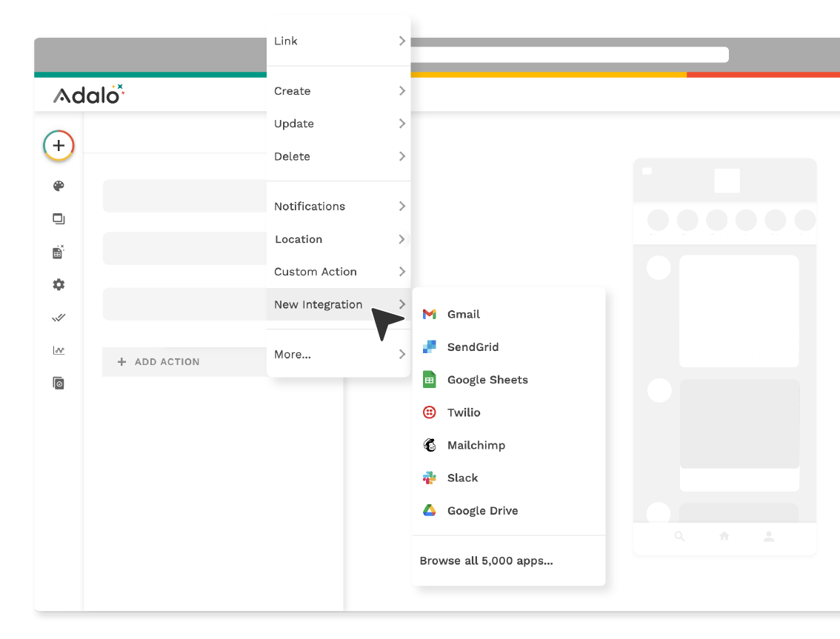The width and height of the screenshot is (840, 639).
Task: Select the Link menu item
Action: (x=339, y=41)
